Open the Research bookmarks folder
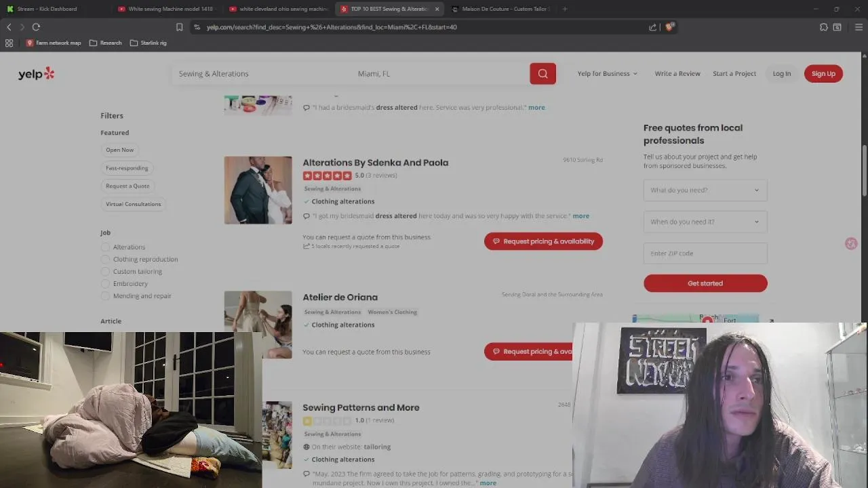Screen dimensions: 868x488 (105, 43)
